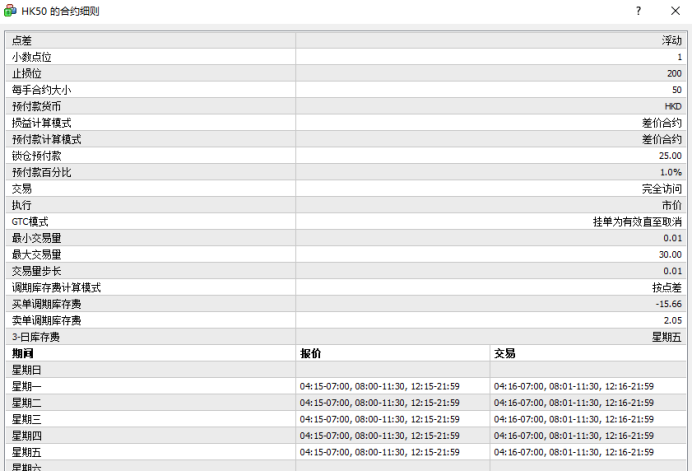This screenshot has width=693, height=471.
Task: Click the 报价 column header
Action: (392, 353)
